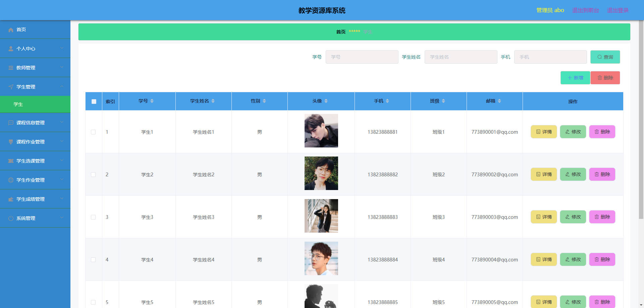Click the trash icon in top 删除 button
Image resolution: width=644 pixels, height=308 pixels.
600,78
